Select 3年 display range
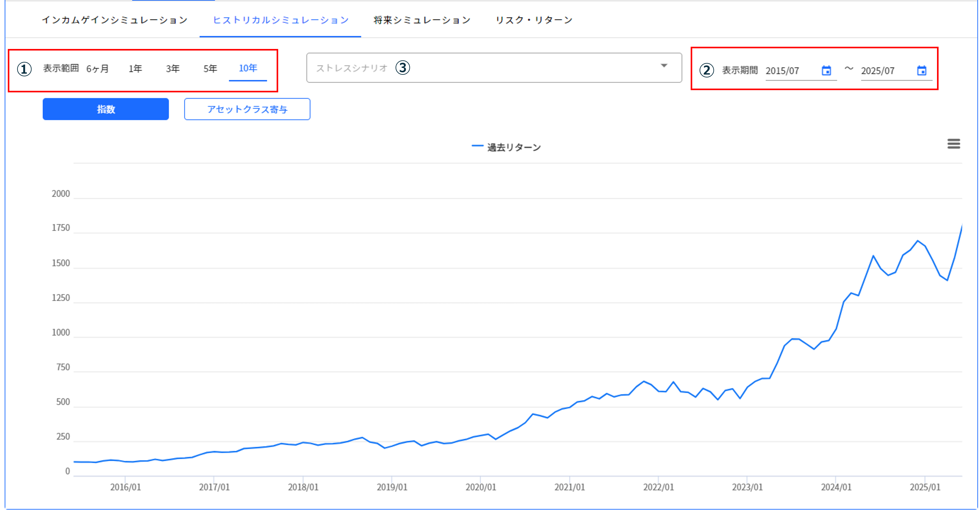 [172, 69]
